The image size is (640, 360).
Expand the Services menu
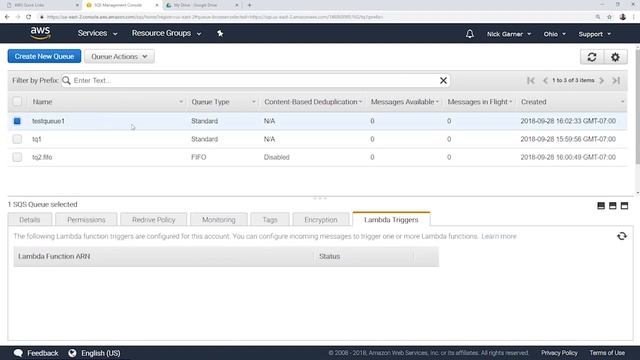coord(97,33)
